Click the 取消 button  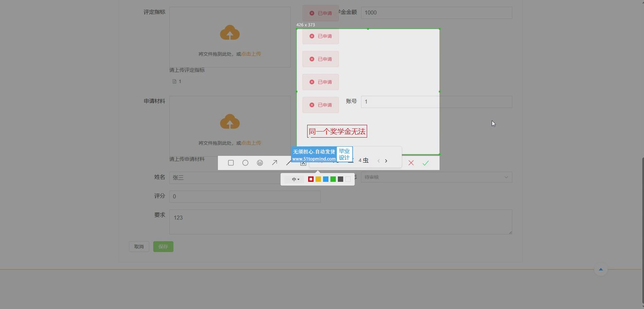pyautogui.click(x=139, y=247)
